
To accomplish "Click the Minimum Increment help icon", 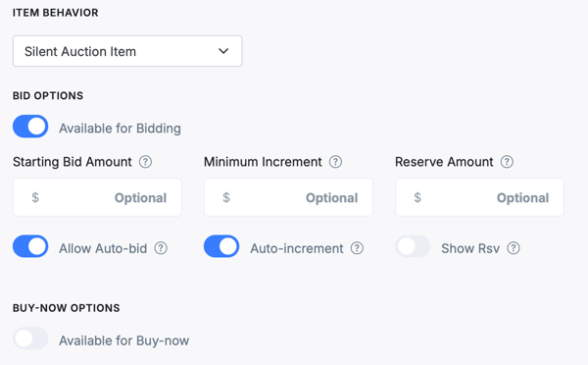I will [x=335, y=162].
